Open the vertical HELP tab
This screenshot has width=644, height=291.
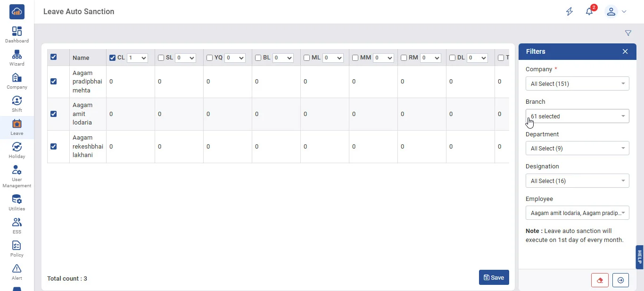tap(640, 257)
